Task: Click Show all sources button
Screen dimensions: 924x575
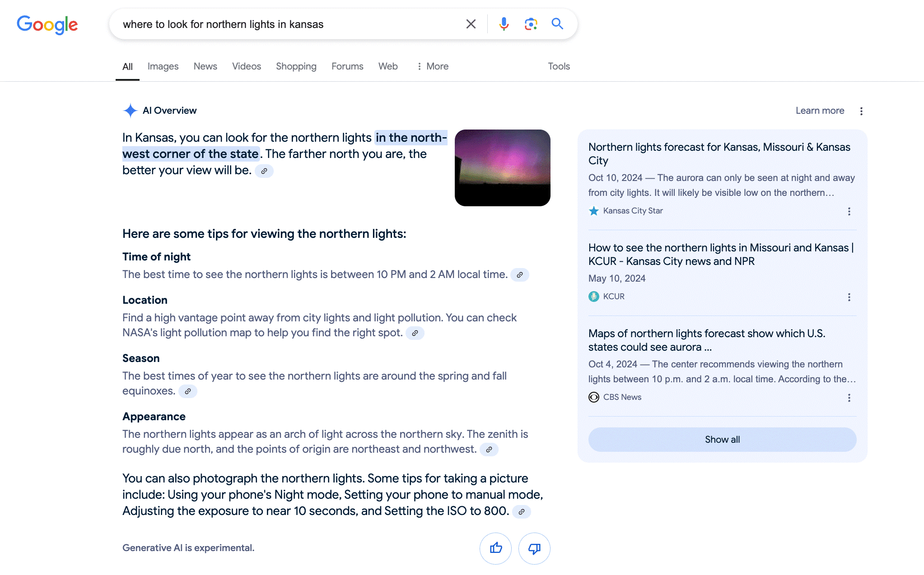Action: 722,440
